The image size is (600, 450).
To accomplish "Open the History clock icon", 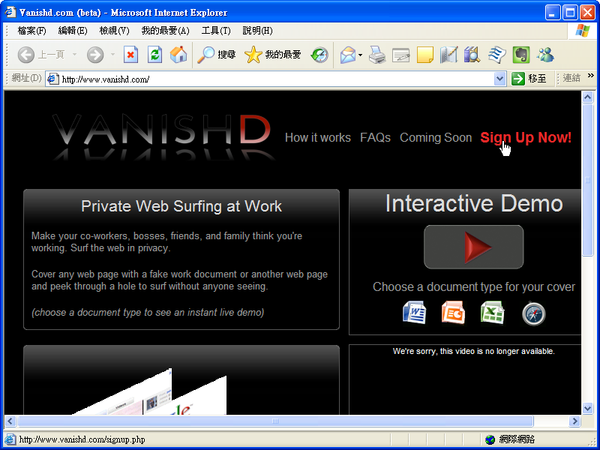I will 320,55.
